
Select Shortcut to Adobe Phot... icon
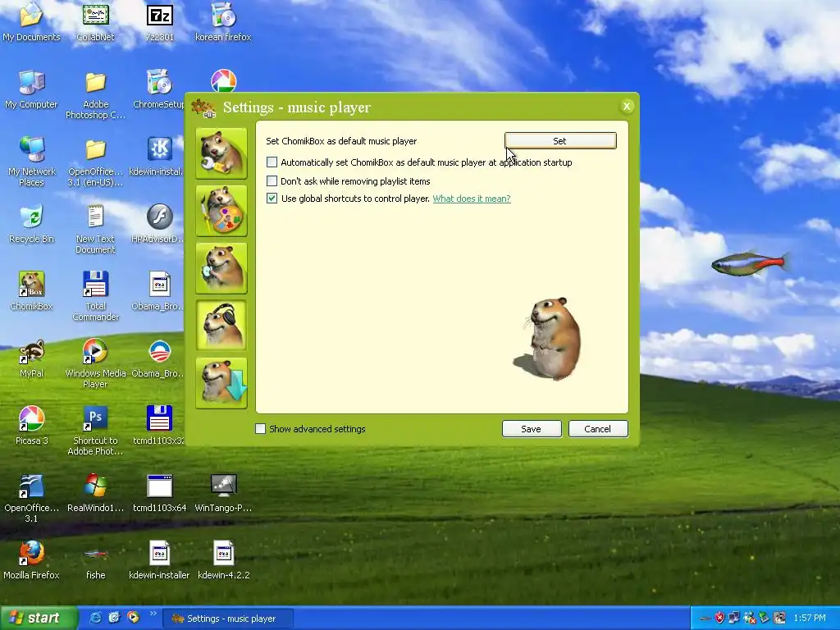tap(95, 430)
